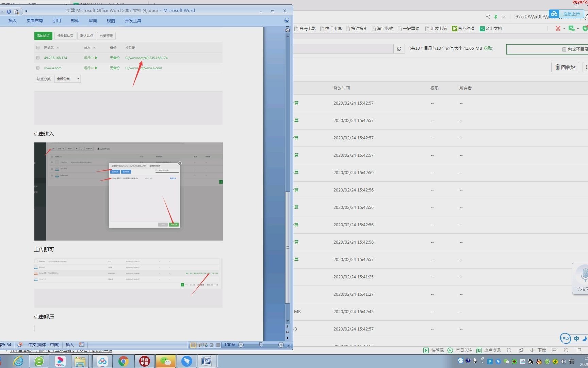The image size is (588, 368).
Task: Click the volume speaker icon in system tray
Action: pyautogui.click(x=563, y=361)
